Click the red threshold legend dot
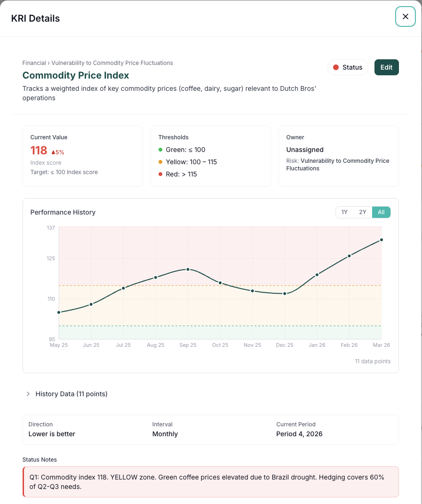The width and height of the screenshot is (422, 504). pos(160,174)
